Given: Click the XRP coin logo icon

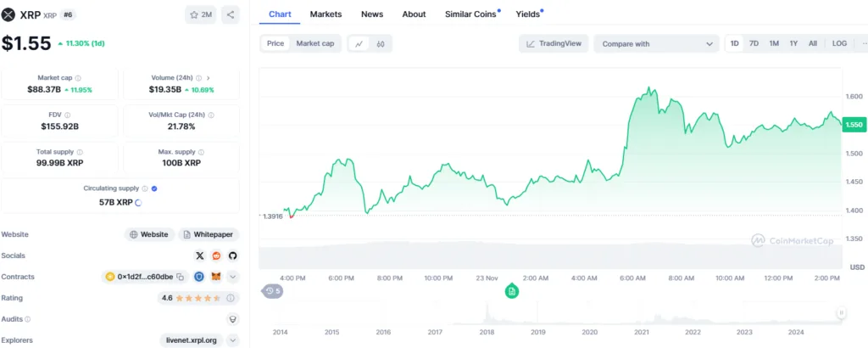Looking at the screenshot, I should [x=8, y=15].
